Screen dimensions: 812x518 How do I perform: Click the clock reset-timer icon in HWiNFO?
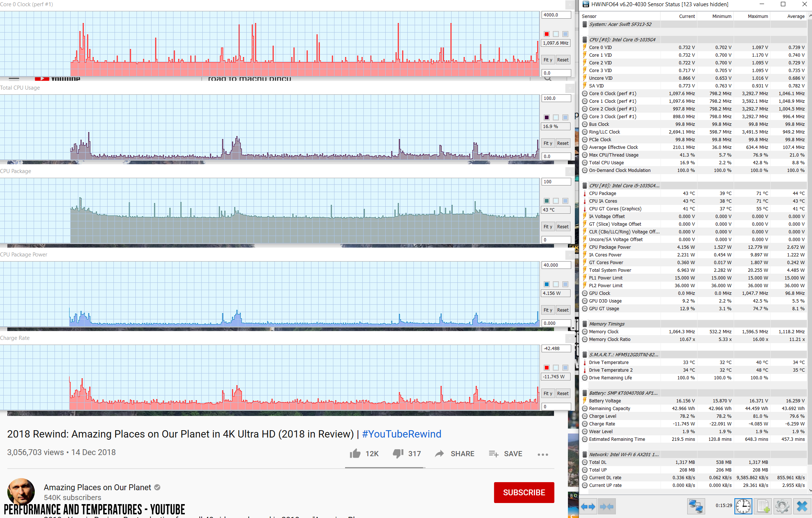(x=743, y=507)
